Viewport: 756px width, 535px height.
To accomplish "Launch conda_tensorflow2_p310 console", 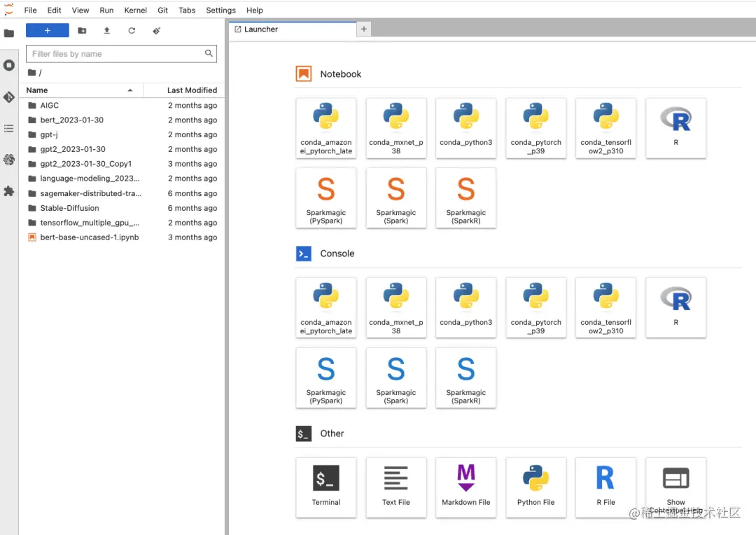I will [605, 308].
